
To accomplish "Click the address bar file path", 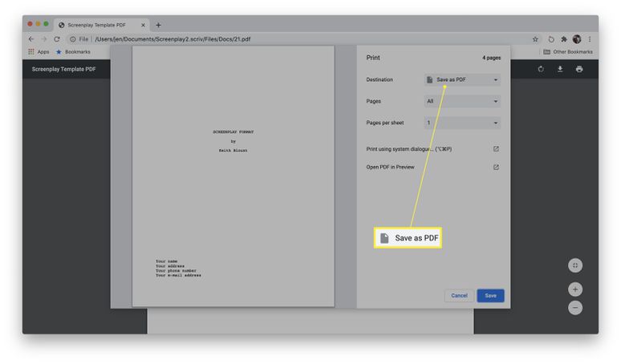I will (x=172, y=39).
